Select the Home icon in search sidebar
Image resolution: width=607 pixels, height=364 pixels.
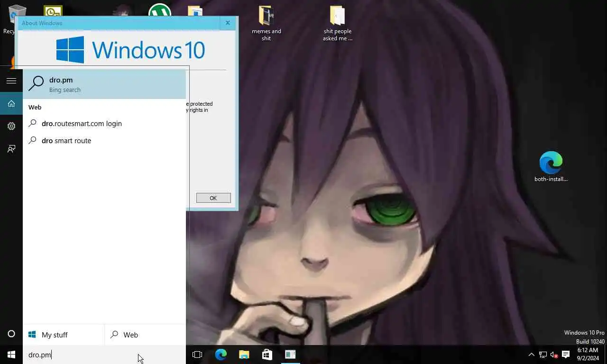(x=11, y=103)
